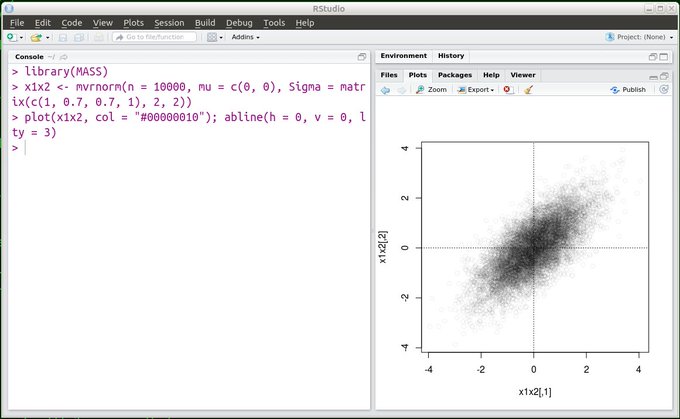Open the Edit menu
Image resolution: width=680 pixels, height=419 pixels.
[42, 23]
